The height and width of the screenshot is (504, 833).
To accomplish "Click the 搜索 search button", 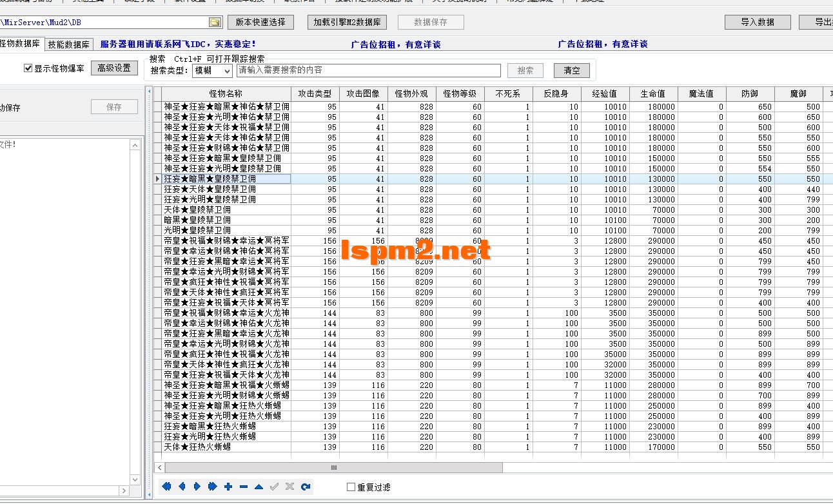I will coord(525,70).
